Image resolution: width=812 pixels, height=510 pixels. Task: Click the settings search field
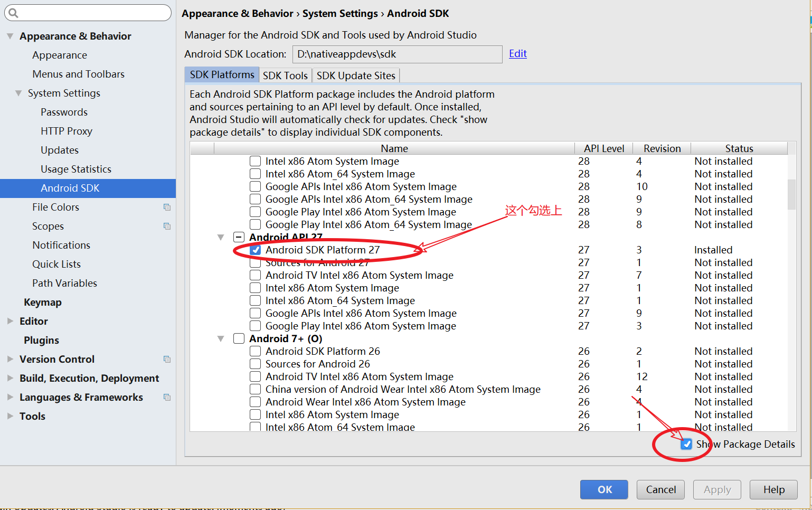click(88, 13)
